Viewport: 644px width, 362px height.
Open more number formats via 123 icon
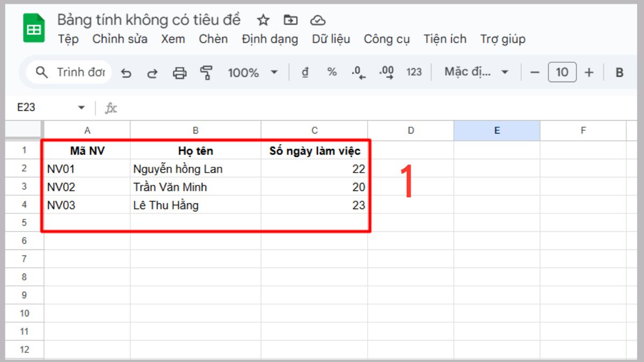[x=414, y=72]
